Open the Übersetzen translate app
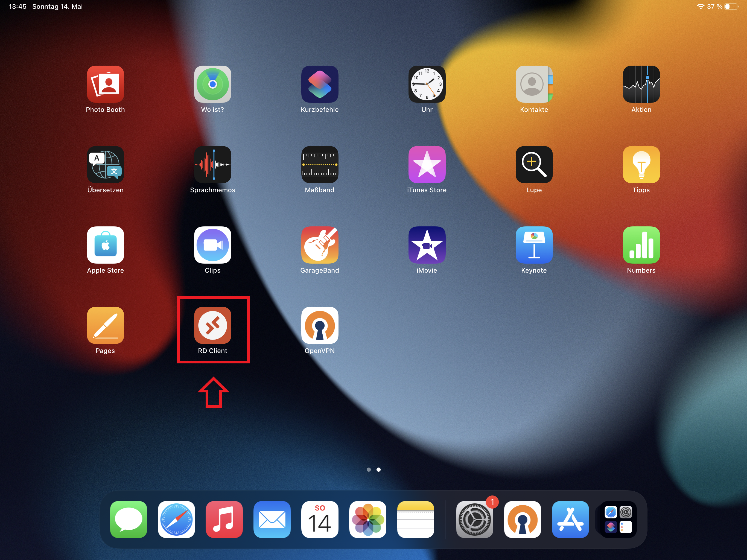Image resolution: width=747 pixels, height=560 pixels. click(105, 165)
